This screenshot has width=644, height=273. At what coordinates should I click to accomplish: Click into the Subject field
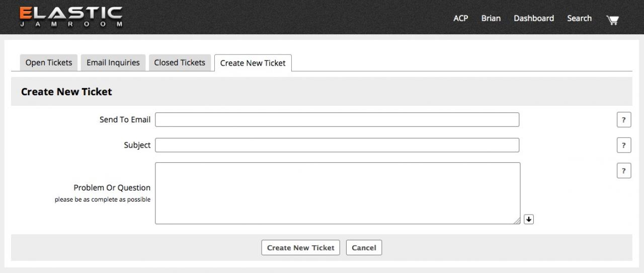[x=337, y=145]
